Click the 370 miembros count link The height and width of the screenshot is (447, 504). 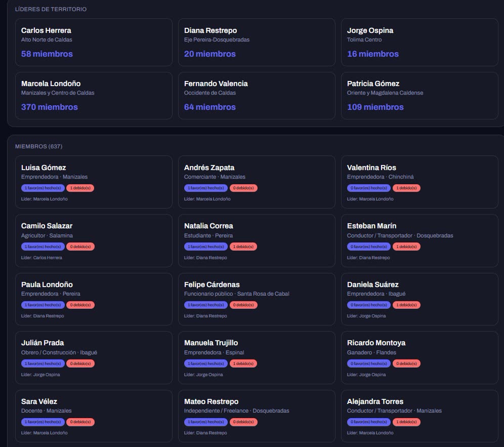coord(50,107)
